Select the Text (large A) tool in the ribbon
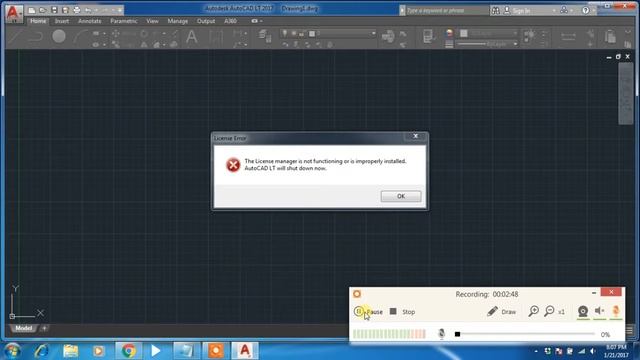The image size is (640, 360). 191,37
